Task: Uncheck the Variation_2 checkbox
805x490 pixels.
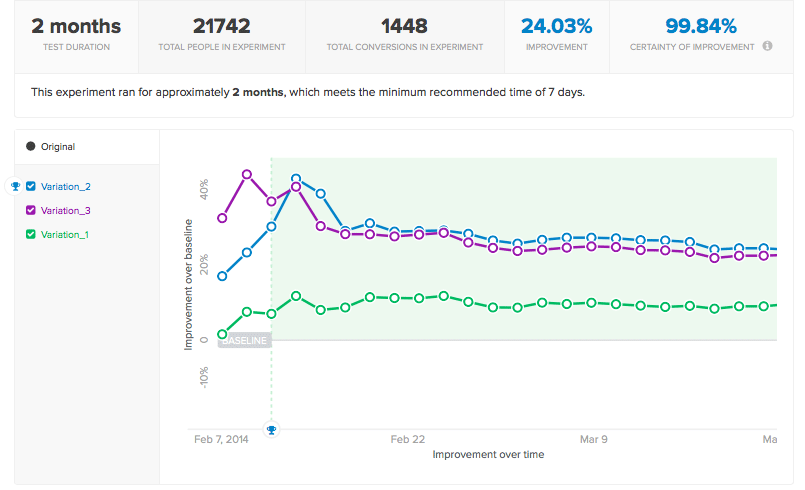Action: 31,186
